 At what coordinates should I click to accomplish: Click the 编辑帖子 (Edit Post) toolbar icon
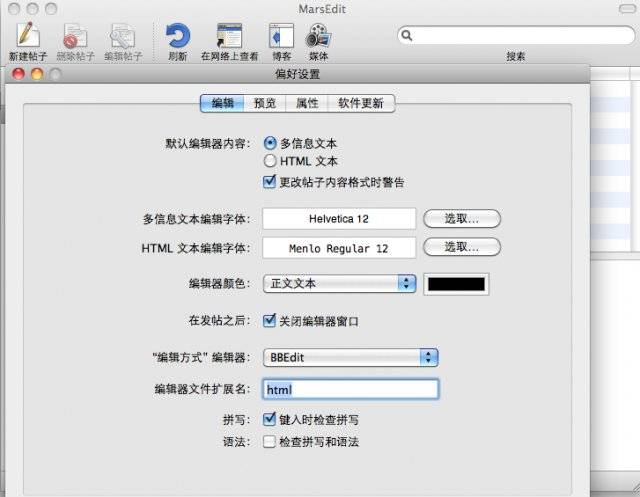click(x=122, y=36)
